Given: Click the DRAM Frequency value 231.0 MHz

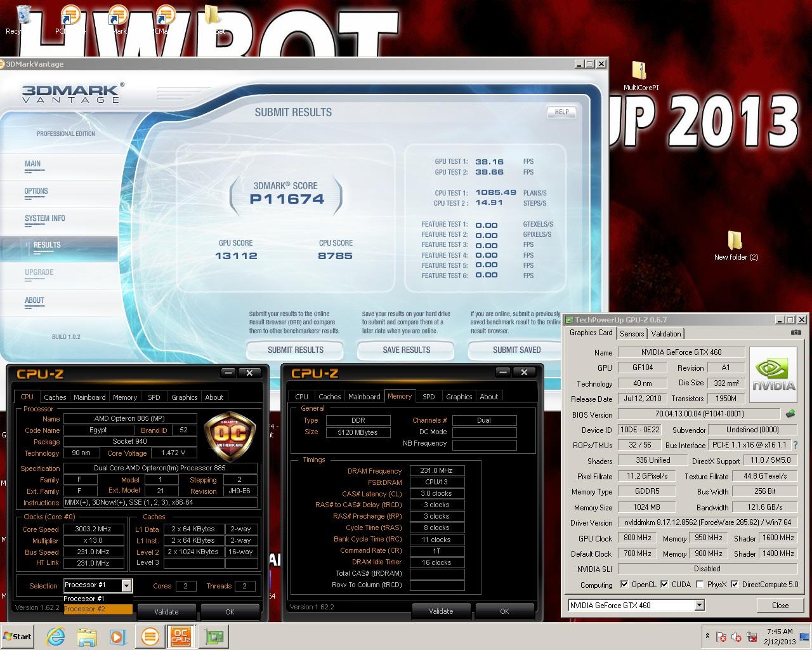Looking at the screenshot, I should (437, 470).
